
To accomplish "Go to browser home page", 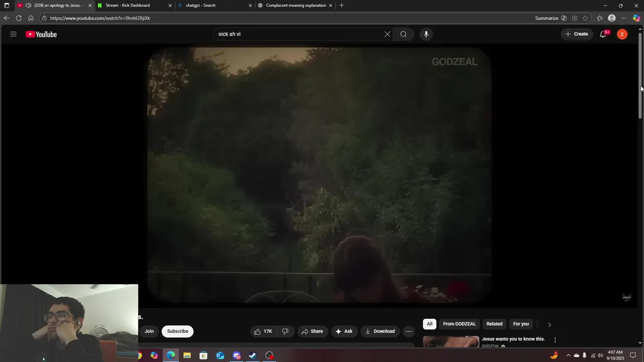I will point(31,18).
